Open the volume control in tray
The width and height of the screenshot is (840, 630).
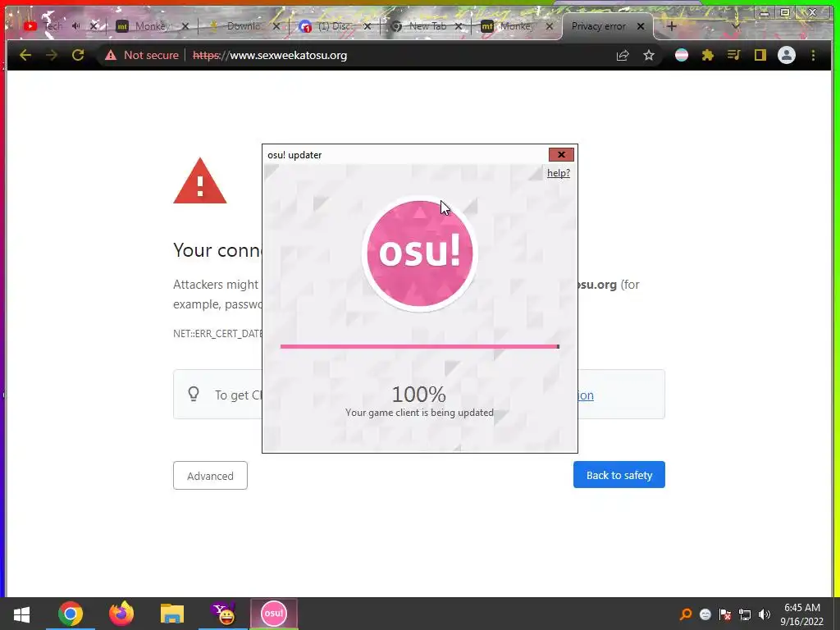point(765,614)
